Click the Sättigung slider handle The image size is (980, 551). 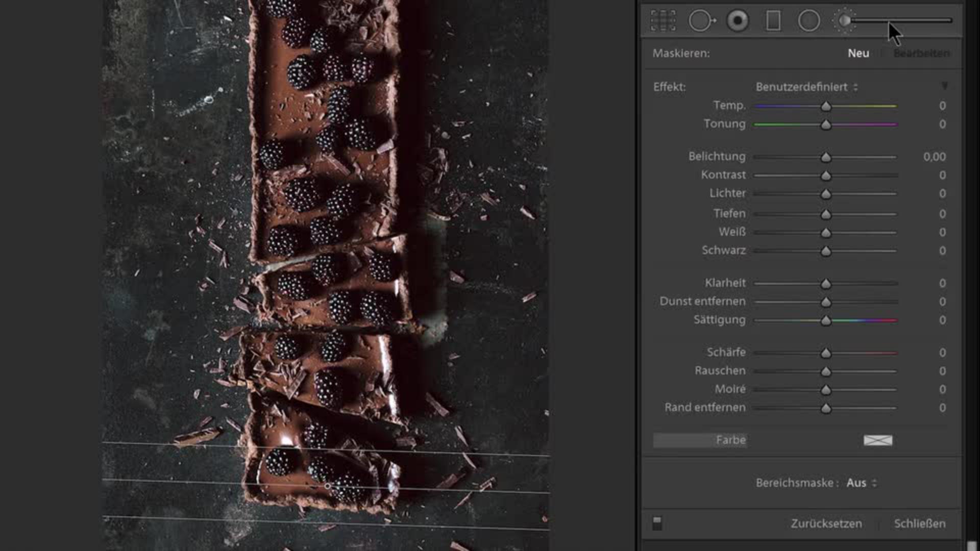pos(826,320)
